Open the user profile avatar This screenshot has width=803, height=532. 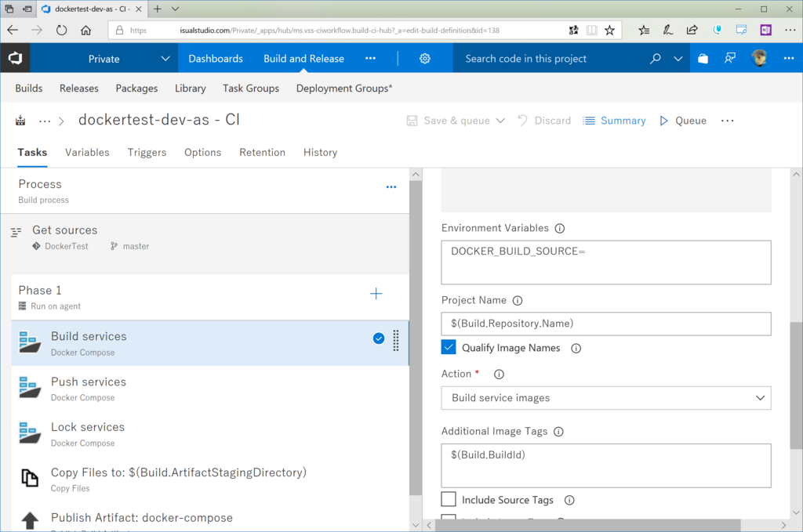point(759,58)
